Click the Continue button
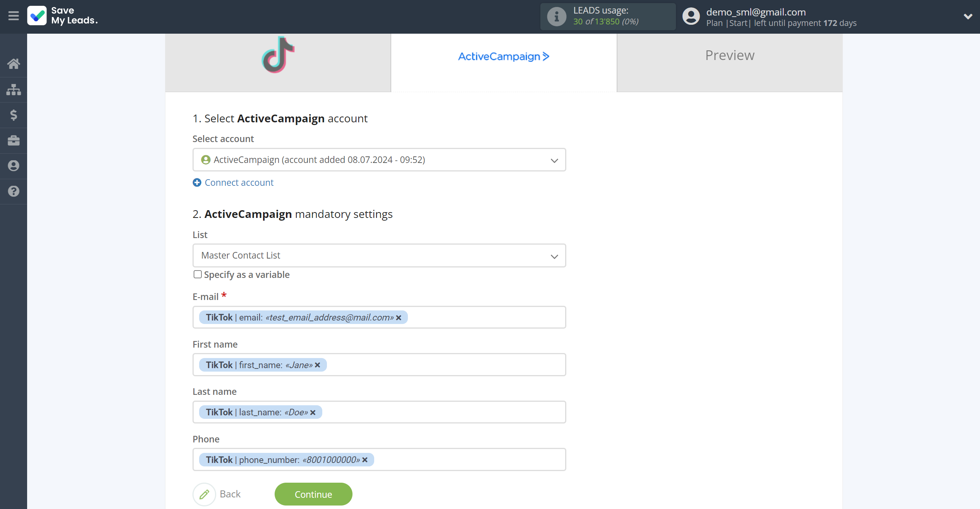This screenshot has height=509, width=980. [x=313, y=494]
